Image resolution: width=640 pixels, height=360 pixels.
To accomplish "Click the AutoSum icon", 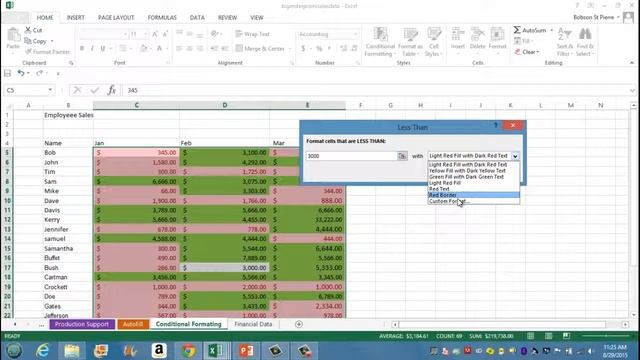I will click(517, 30).
